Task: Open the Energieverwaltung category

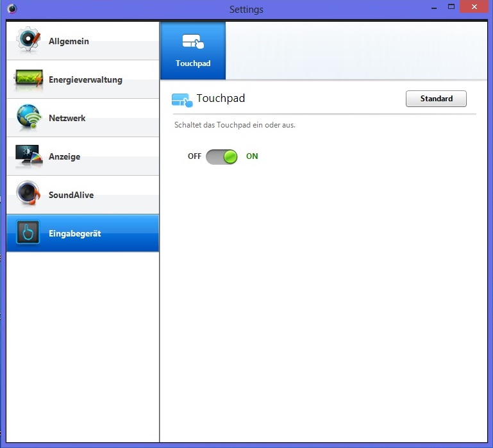Action: click(x=83, y=79)
